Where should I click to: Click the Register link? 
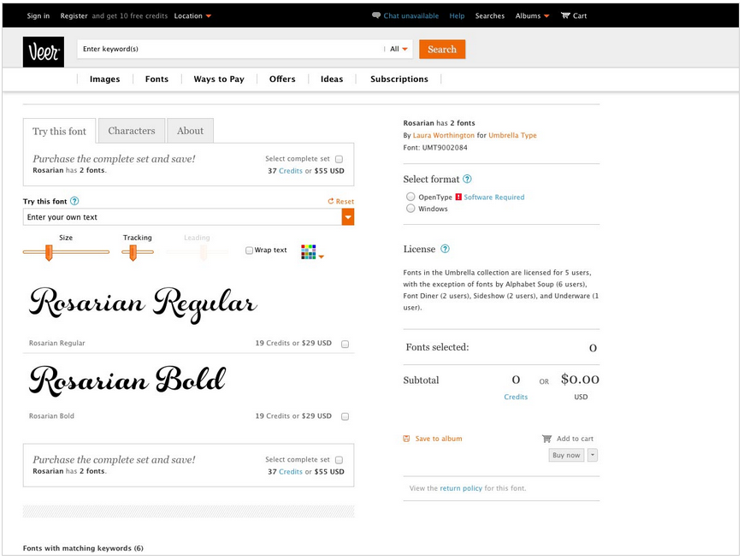coord(74,15)
